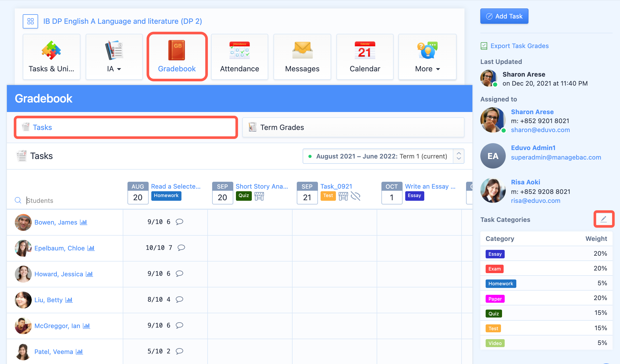Open Read a Selecte... task link
The height and width of the screenshot is (364, 620).
pyautogui.click(x=176, y=186)
